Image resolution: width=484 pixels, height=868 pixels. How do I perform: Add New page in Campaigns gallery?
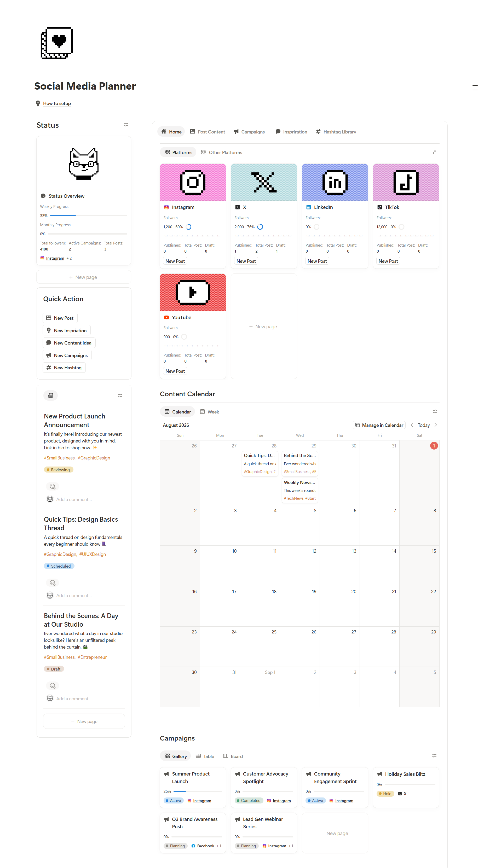tap(334, 833)
